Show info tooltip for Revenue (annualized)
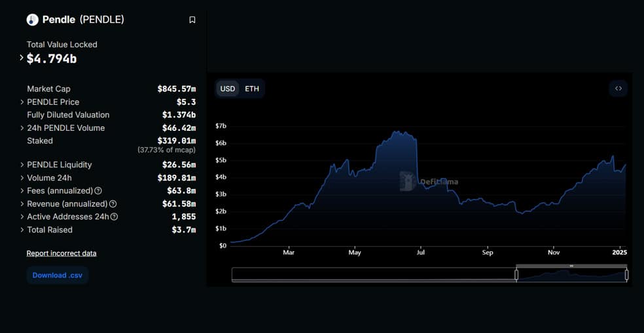 (113, 203)
